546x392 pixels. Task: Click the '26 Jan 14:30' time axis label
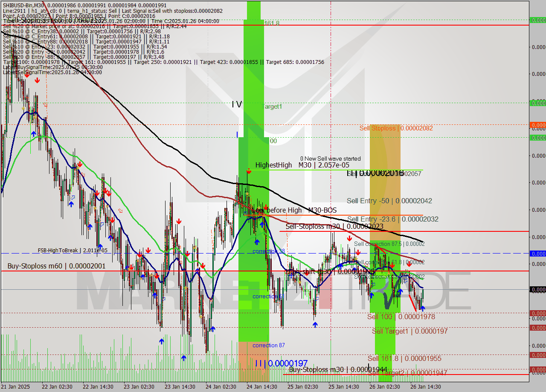pos(425,386)
